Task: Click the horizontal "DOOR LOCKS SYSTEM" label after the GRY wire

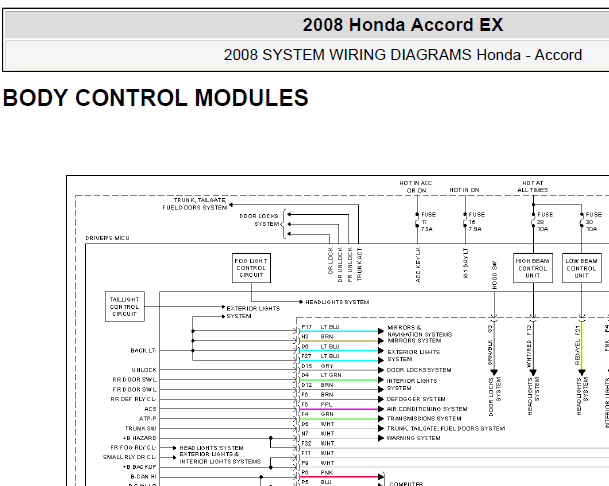Action: coord(419,370)
